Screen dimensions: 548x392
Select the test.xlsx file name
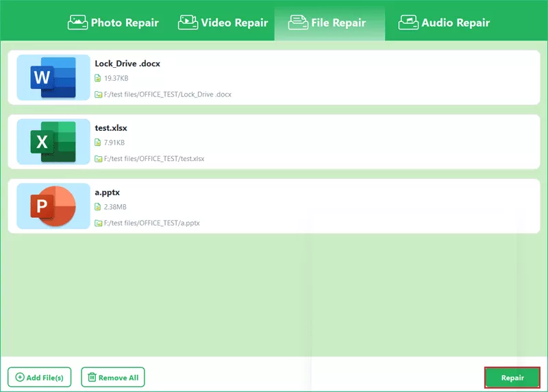(111, 128)
